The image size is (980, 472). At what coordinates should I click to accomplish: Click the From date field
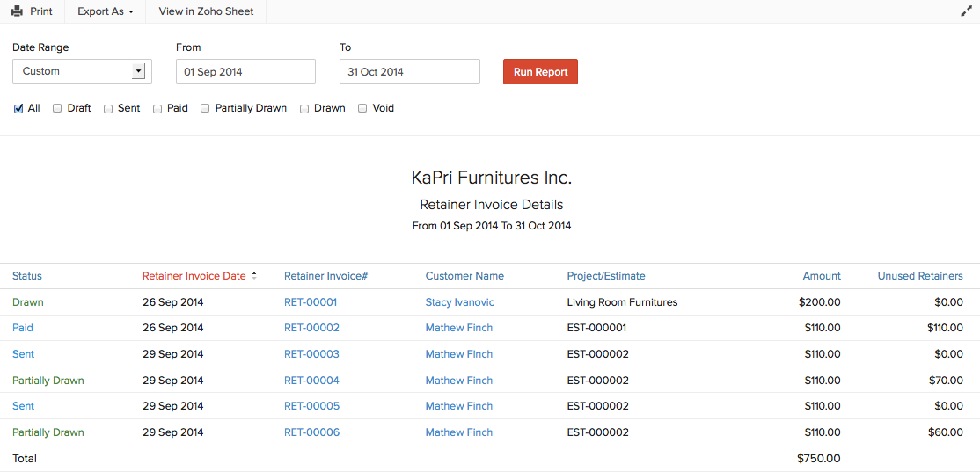[x=245, y=71]
